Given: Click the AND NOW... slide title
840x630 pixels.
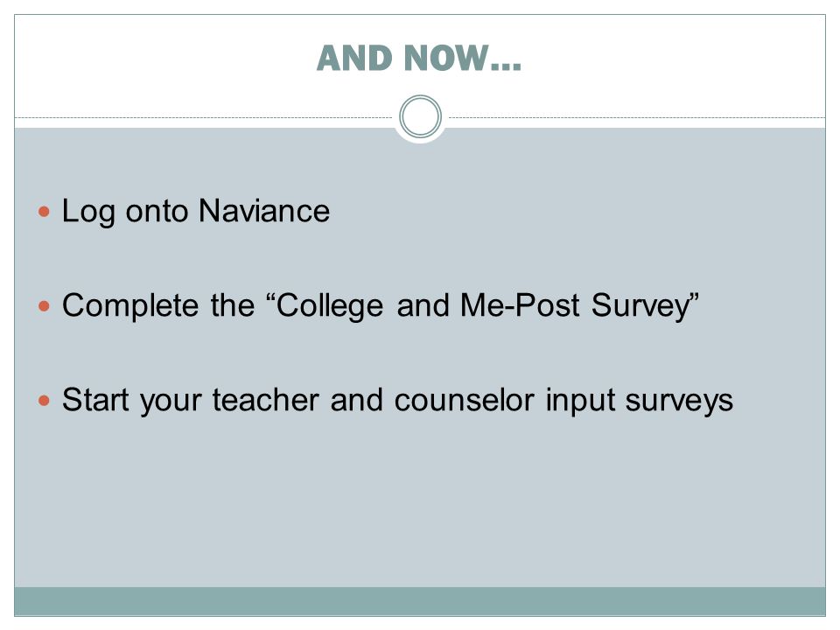Looking at the screenshot, I should click(419, 58).
